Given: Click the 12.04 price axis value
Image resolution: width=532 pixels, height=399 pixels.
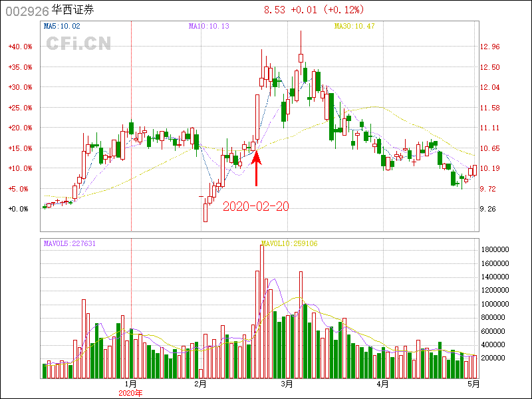Looking at the screenshot, I should (490, 87).
